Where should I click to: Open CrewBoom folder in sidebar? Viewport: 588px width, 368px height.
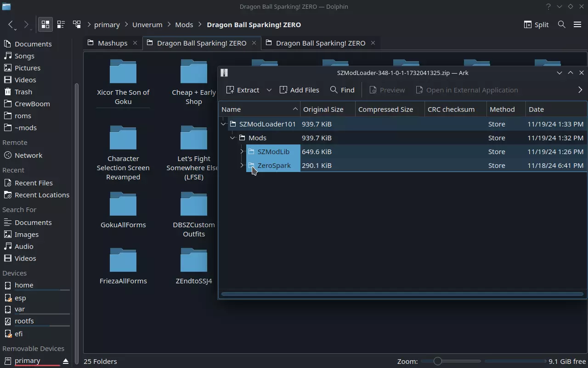tap(32, 104)
